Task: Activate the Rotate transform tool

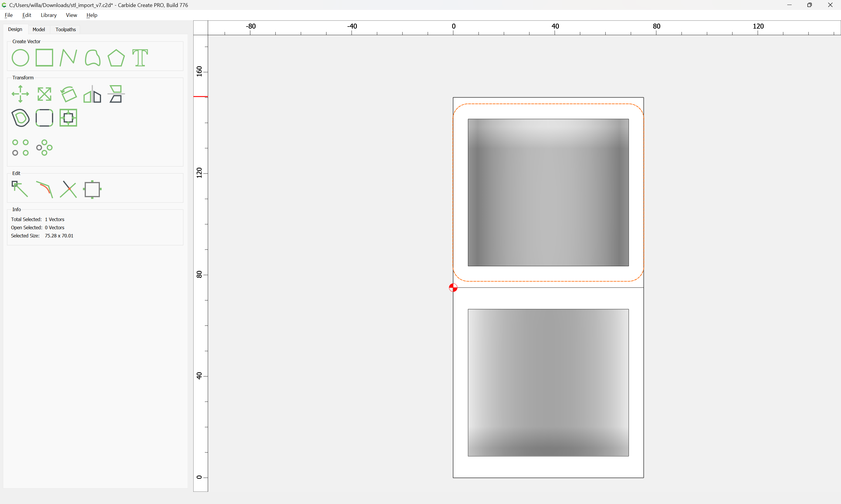Action: 68,94
